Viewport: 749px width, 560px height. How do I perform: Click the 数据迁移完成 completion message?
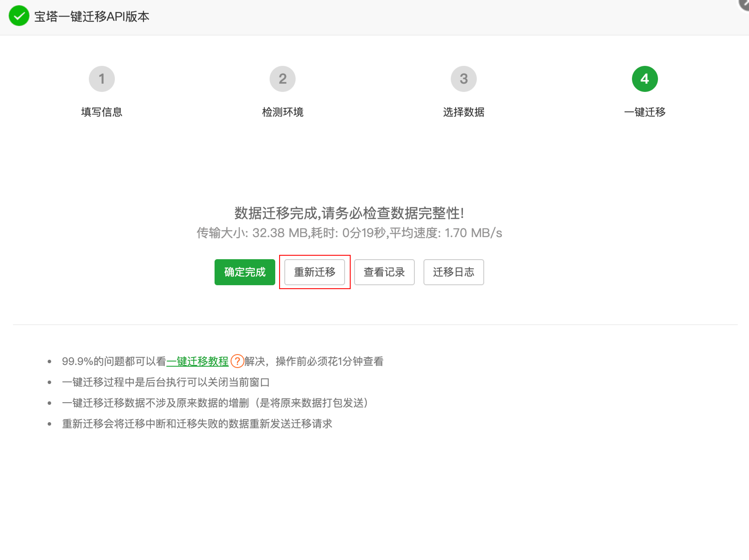coord(349,213)
